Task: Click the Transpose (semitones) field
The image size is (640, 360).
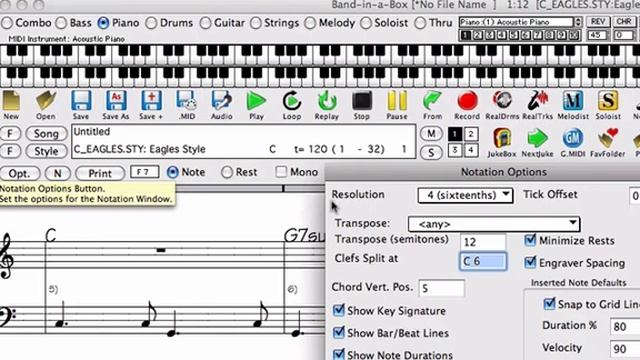Action: coord(483,242)
